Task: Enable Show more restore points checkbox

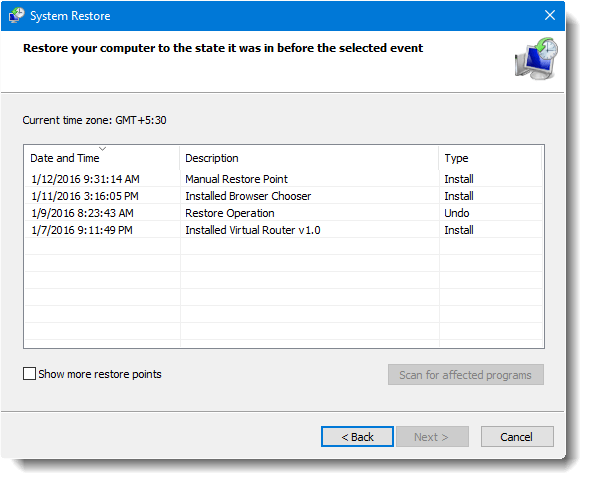Action: point(29,374)
